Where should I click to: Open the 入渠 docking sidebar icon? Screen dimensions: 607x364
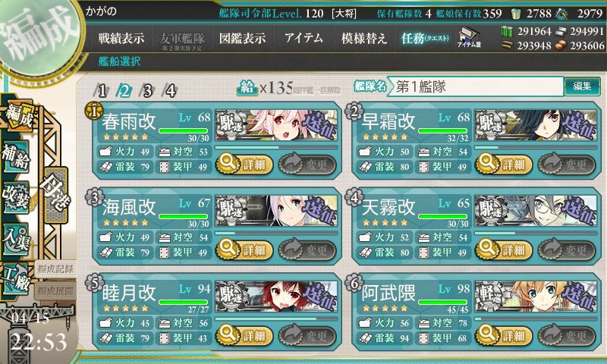[x=16, y=238]
